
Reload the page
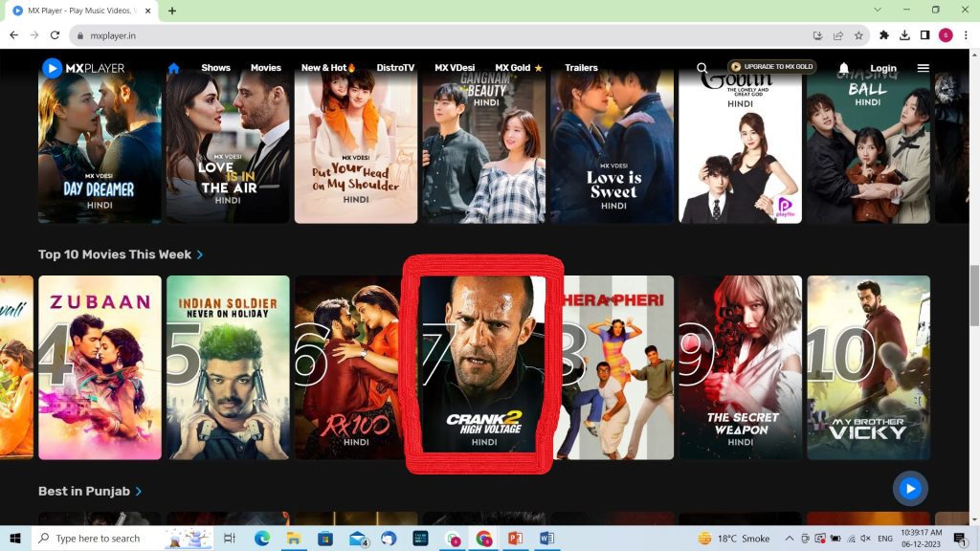tap(55, 35)
